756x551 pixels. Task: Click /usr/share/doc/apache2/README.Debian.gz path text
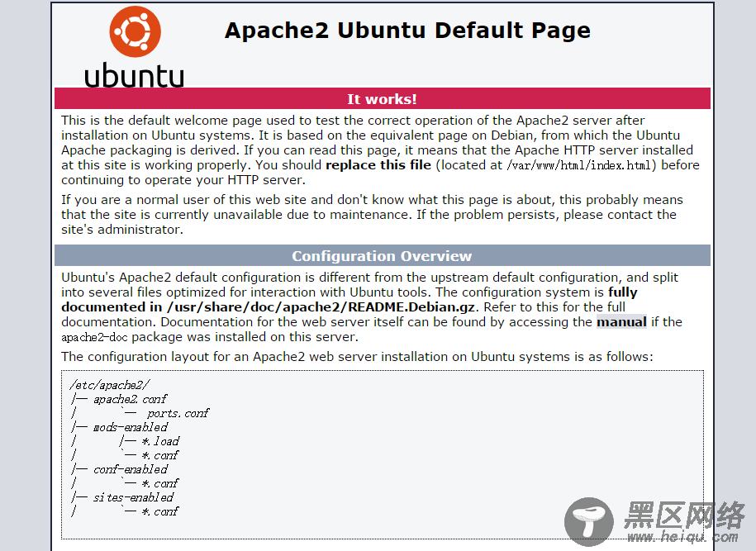pos(321,307)
